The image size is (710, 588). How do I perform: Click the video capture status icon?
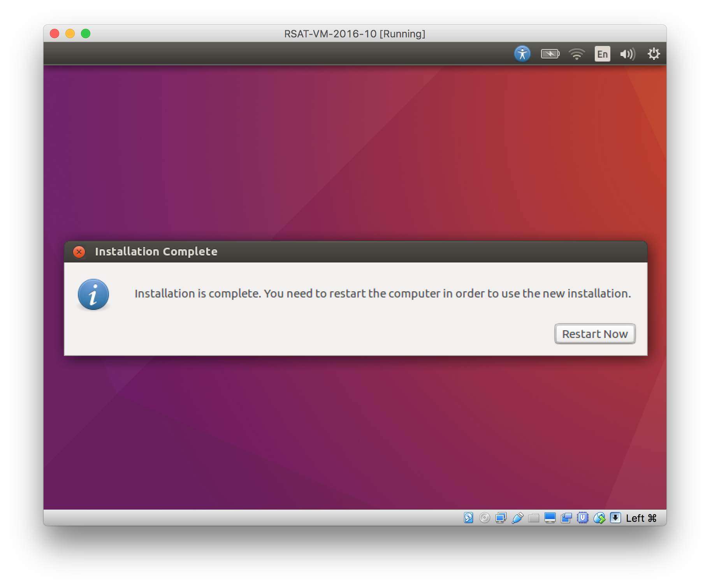(566, 518)
